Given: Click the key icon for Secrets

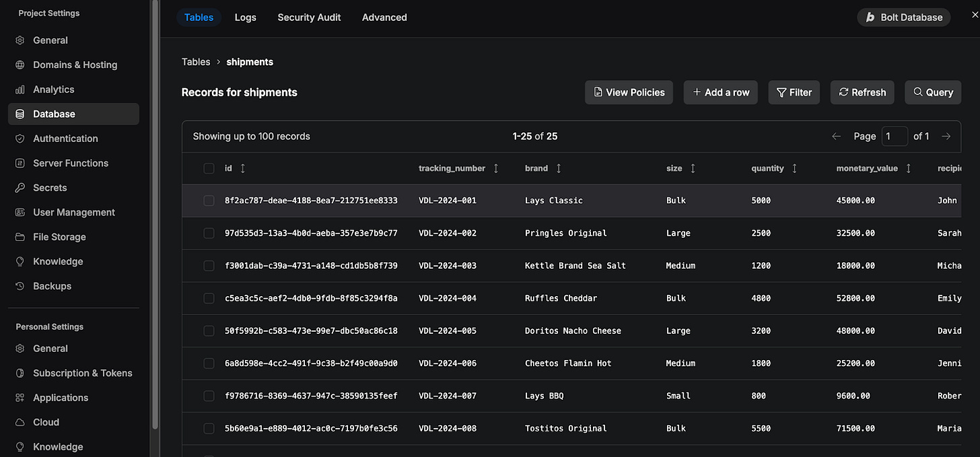Looking at the screenshot, I should [20, 188].
